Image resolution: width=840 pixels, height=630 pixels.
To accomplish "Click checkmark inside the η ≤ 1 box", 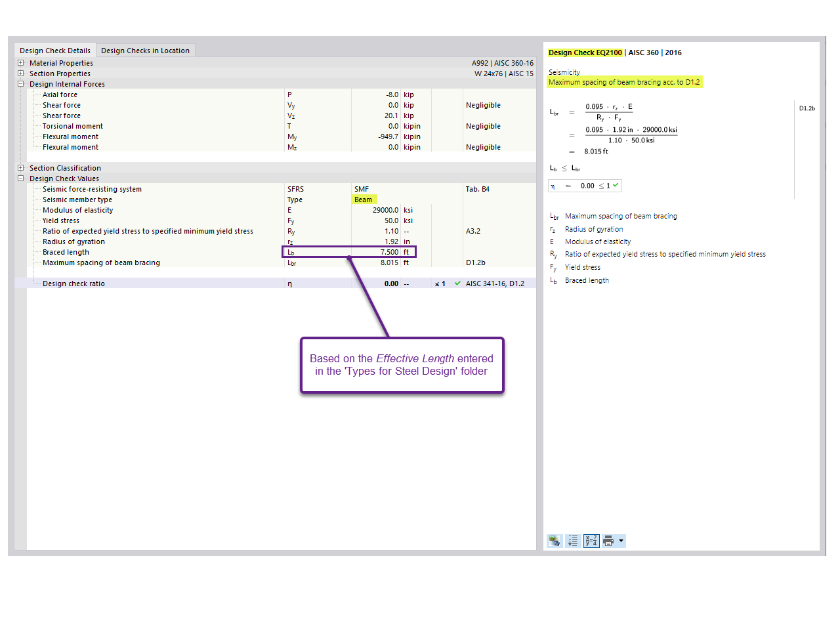I will pyautogui.click(x=616, y=185).
